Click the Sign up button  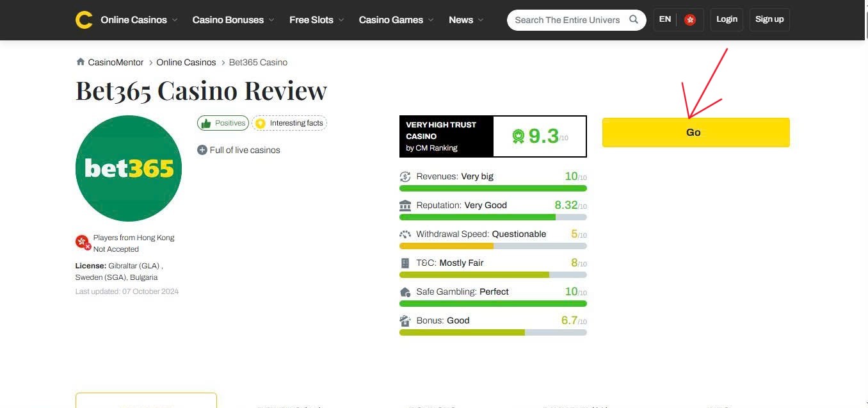coord(769,19)
